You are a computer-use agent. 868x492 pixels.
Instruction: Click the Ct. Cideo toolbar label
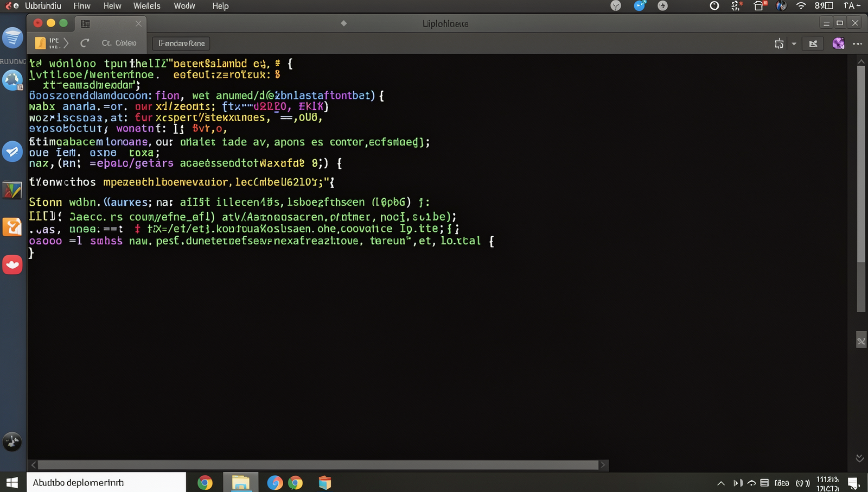pos(119,43)
